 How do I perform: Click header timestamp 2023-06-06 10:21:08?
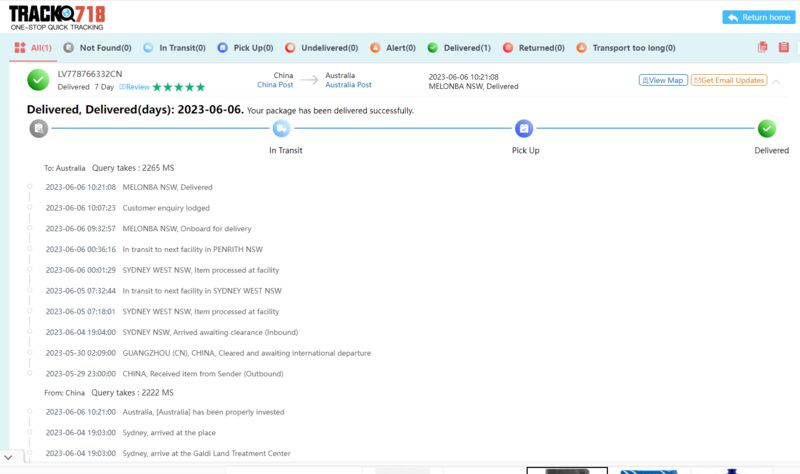tap(463, 77)
